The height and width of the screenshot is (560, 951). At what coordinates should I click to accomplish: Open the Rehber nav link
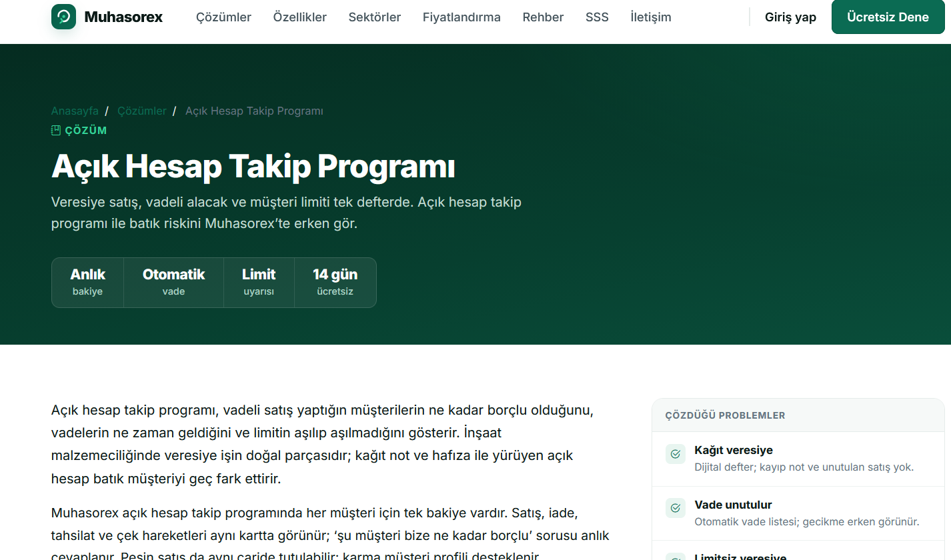coord(543,17)
